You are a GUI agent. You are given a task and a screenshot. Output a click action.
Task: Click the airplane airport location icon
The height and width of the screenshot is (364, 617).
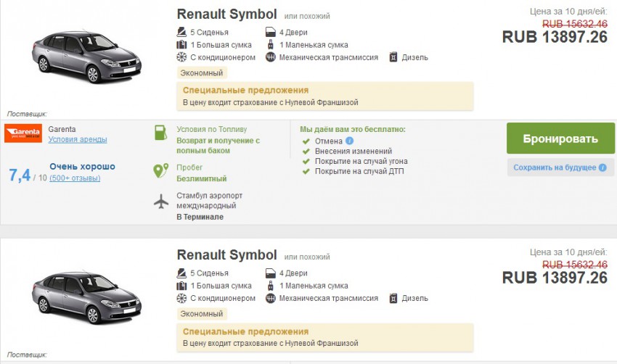(x=160, y=201)
